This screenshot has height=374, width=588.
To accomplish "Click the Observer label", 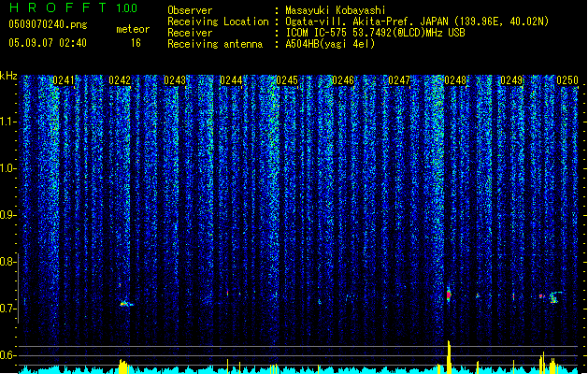I will (190, 10).
